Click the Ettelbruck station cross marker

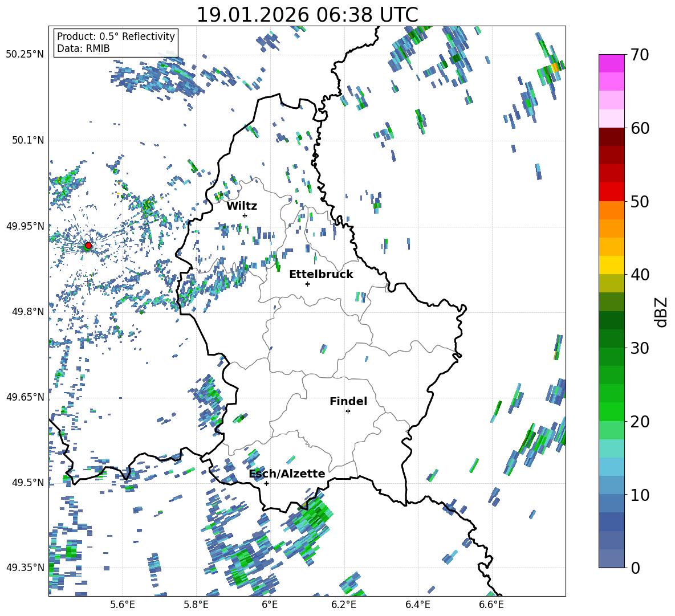(307, 284)
